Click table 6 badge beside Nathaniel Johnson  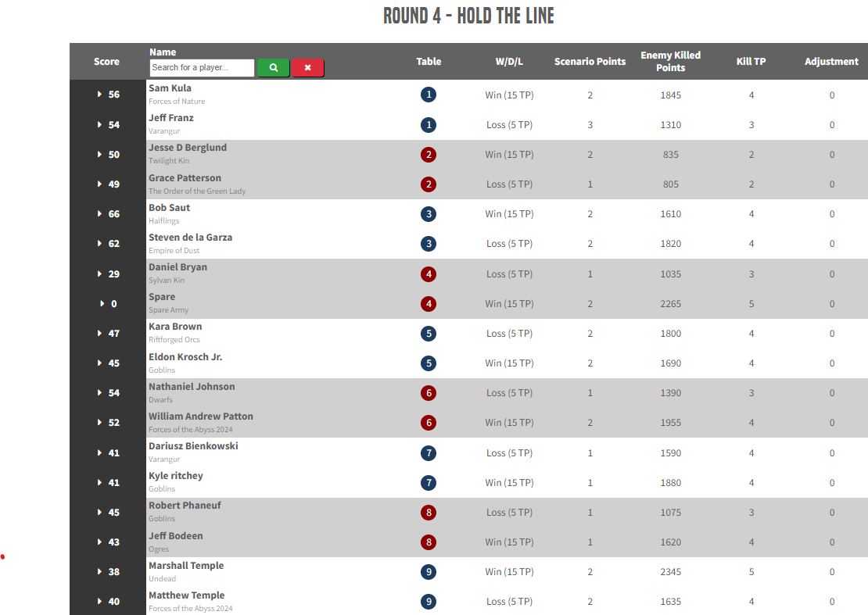[429, 393]
